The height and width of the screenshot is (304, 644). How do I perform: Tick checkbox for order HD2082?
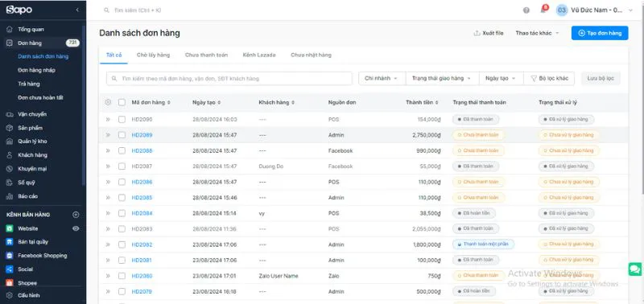tap(122, 244)
